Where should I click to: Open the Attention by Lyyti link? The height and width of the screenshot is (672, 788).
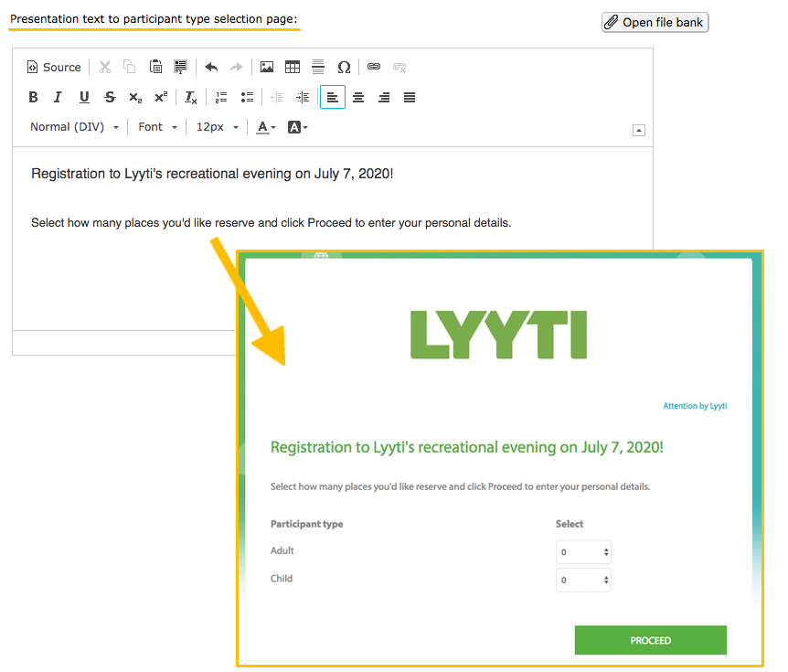click(695, 406)
